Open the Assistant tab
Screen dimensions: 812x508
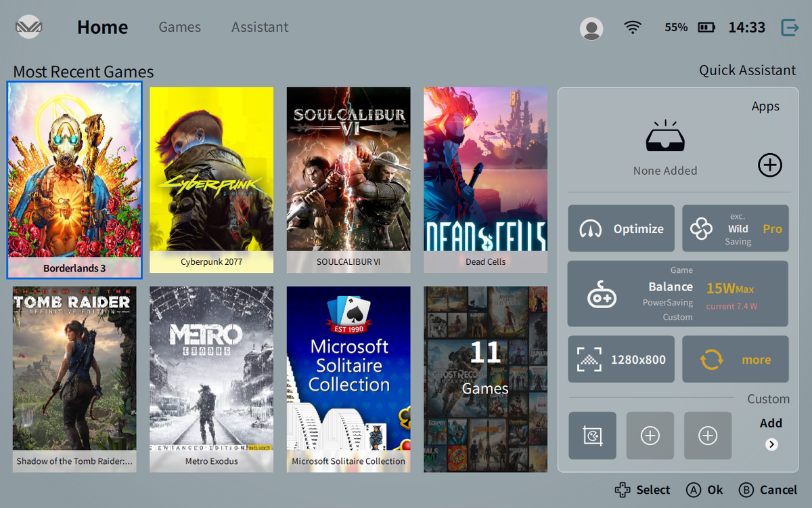(259, 27)
